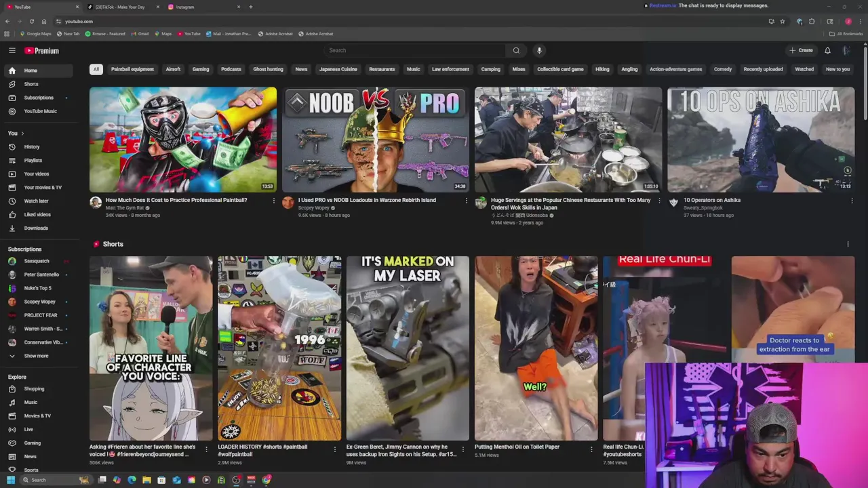868x488 pixels.
Task: Open 10 Operators on Ashika video title
Action: [712, 200]
